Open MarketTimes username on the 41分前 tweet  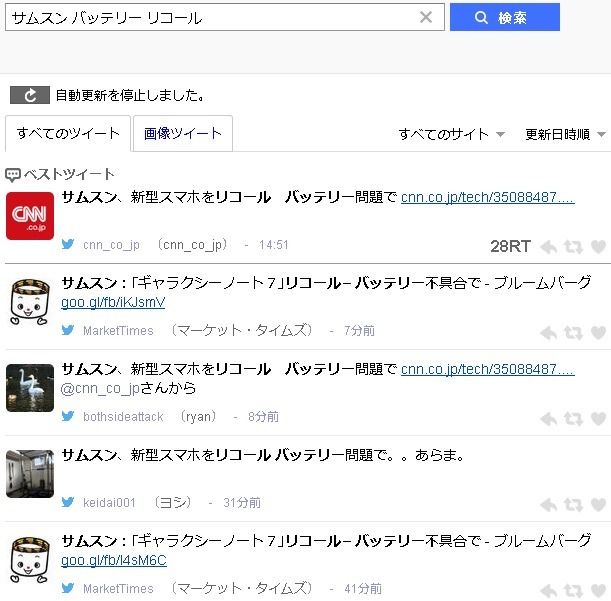(118, 589)
